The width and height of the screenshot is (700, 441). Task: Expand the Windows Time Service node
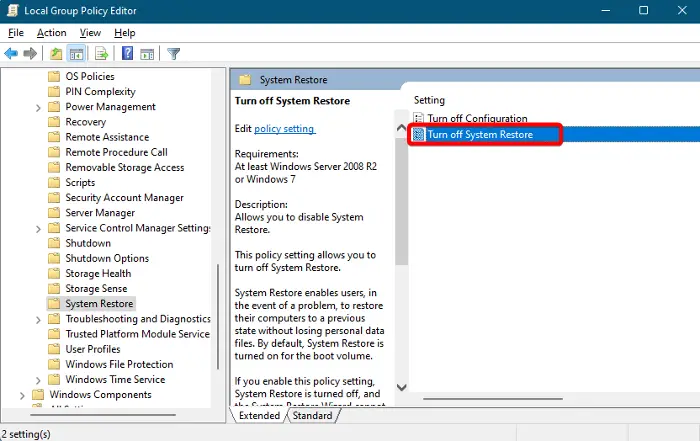click(38, 380)
